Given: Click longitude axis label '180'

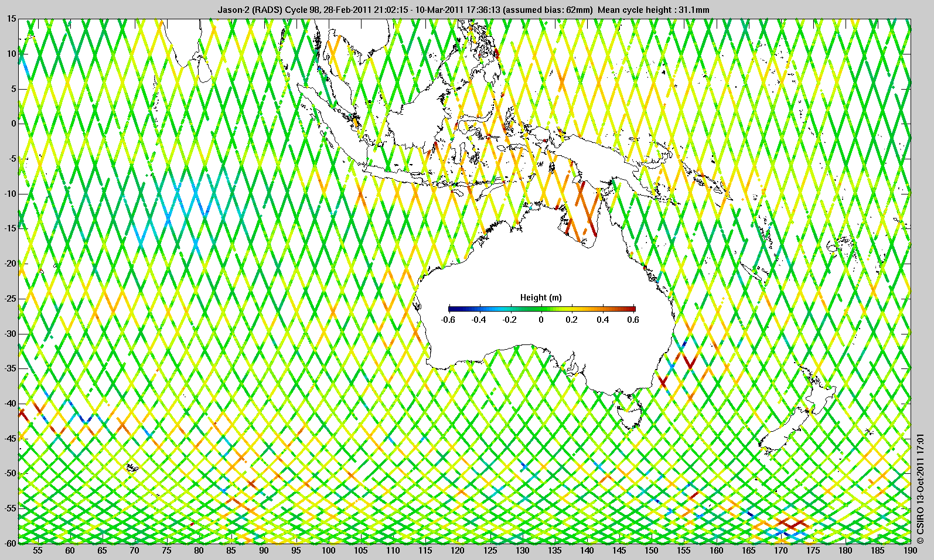Looking at the screenshot, I should 846,551.
